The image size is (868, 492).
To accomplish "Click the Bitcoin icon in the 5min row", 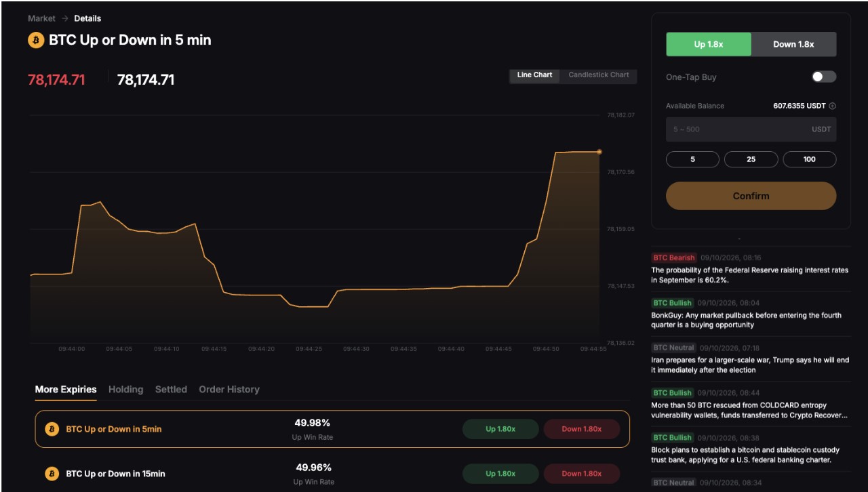I will 52,429.
